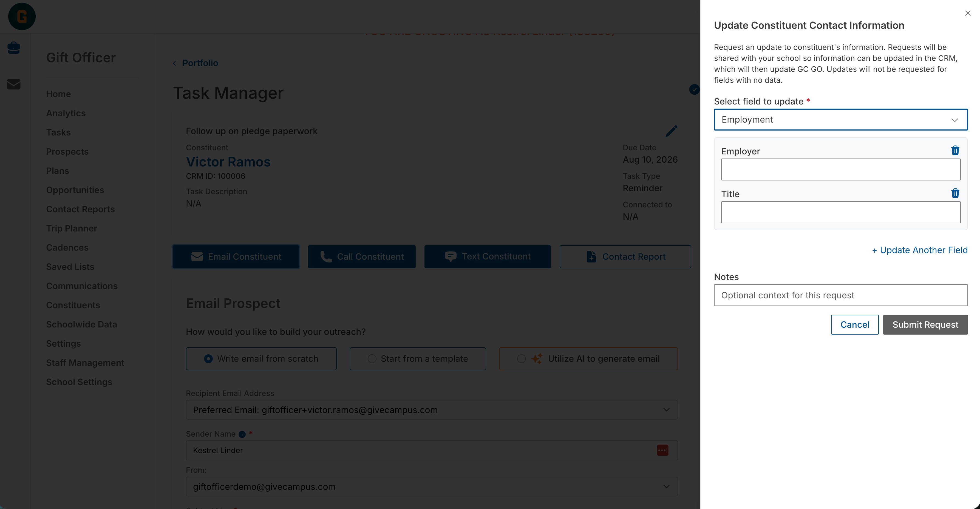Cancel the update request

[854, 324]
